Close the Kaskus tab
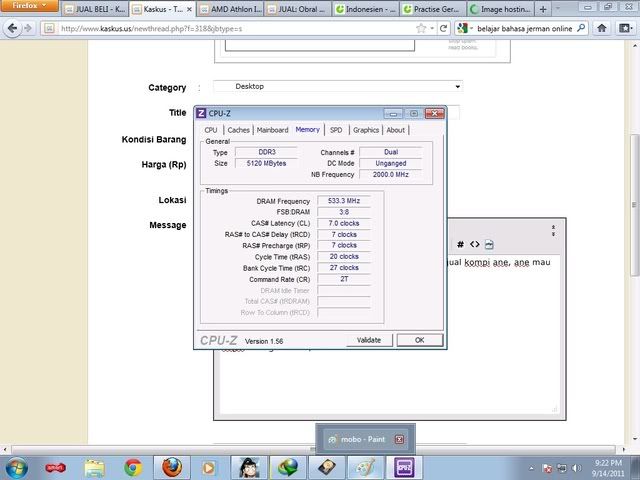This screenshot has width=640, height=480. [x=189, y=9]
